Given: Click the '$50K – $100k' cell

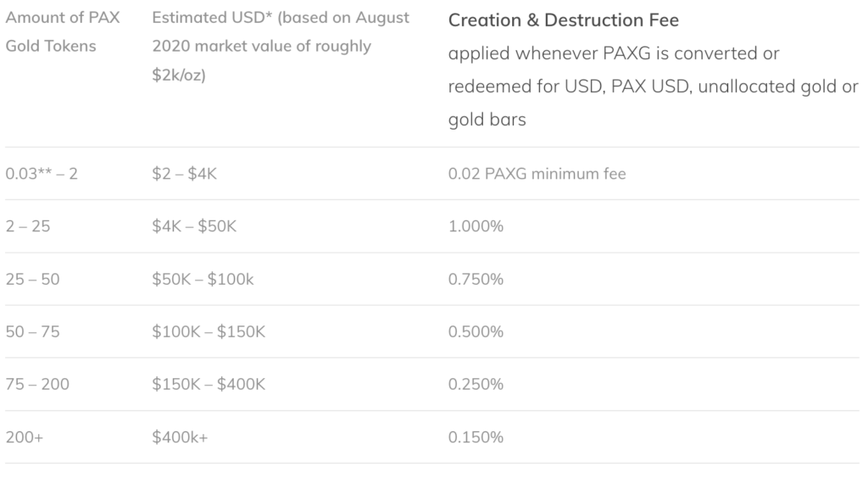Looking at the screenshot, I should (203, 279).
